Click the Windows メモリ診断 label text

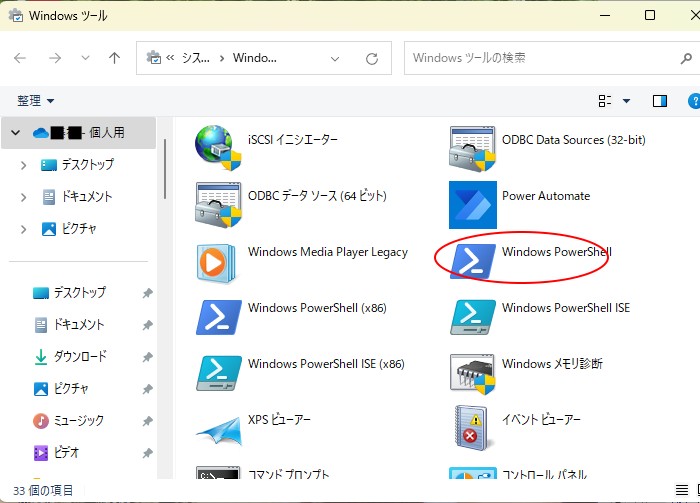552,364
